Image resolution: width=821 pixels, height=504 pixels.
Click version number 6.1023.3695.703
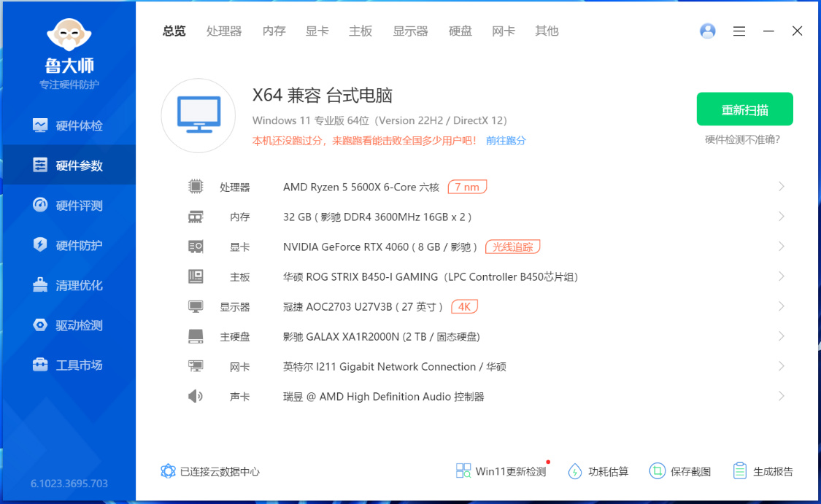(69, 483)
